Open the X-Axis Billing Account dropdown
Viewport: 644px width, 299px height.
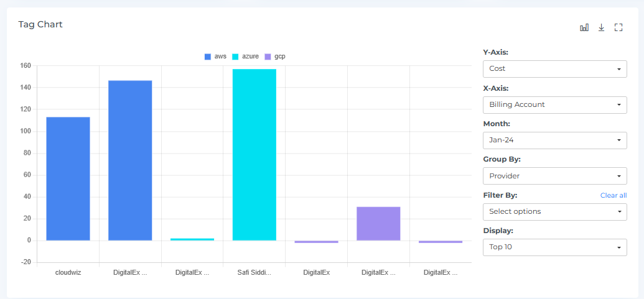(554, 105)
